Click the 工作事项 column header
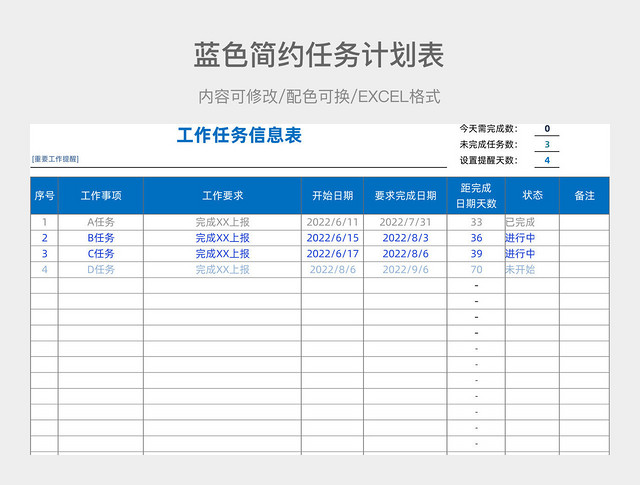The image size is (640, 485). pyautogui.click(x=101, y=196)
